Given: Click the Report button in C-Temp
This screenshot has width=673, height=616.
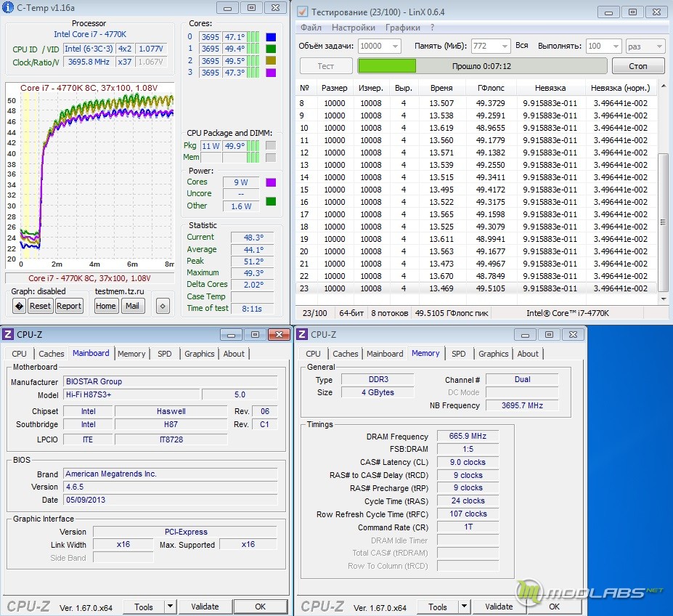Looking at the screenshot, I should coord(69,307).
